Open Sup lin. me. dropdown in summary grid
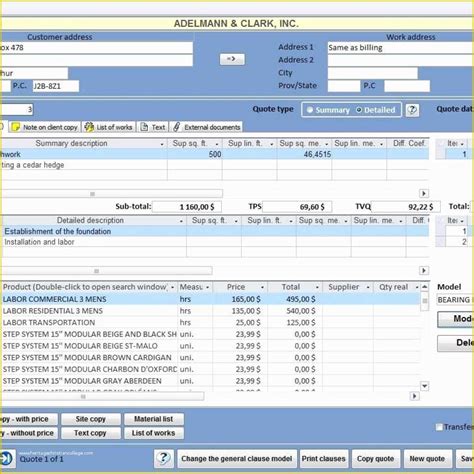Image resolution: width=474 pixels, height=474 pixels. 381,144
